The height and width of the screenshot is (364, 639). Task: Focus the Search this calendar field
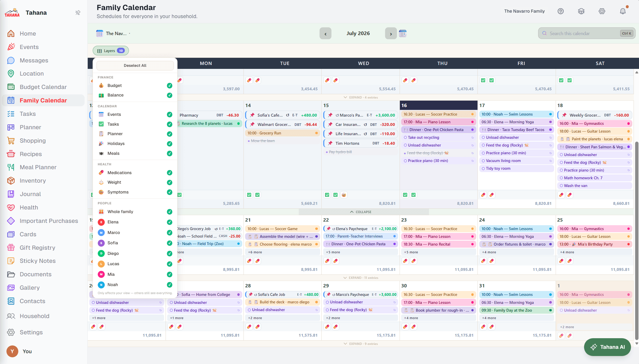[x=586, y=33]
